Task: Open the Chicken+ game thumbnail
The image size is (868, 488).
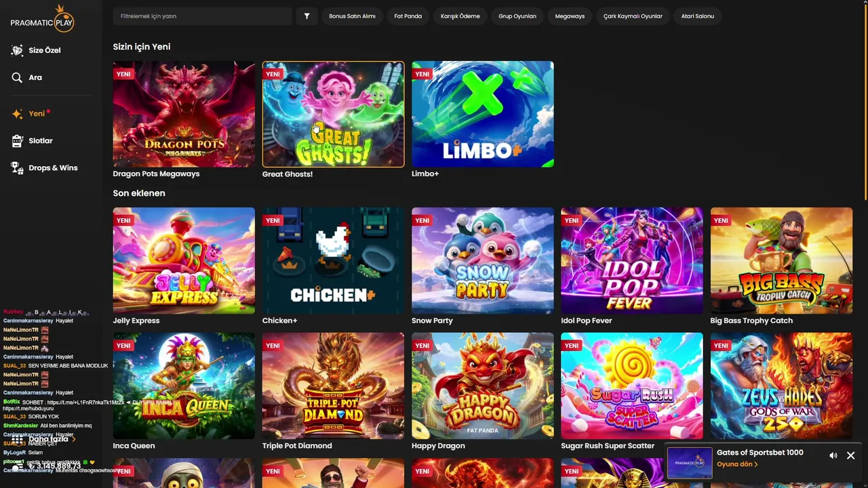Action: [x=333, y=260]
